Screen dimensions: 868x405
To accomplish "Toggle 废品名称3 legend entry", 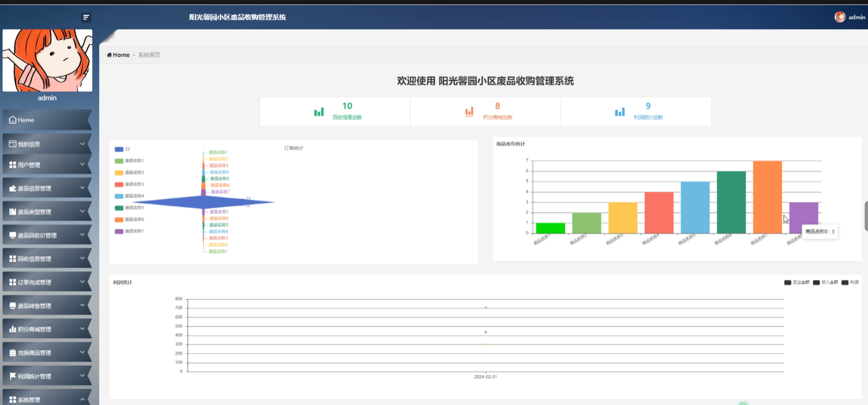I will [x=129, y=184].
